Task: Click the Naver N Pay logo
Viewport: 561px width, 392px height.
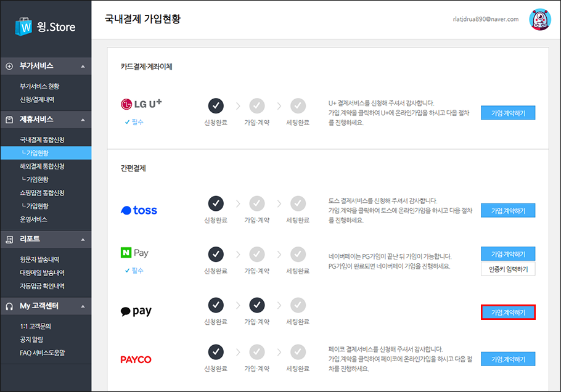Action: coord(134,253)
